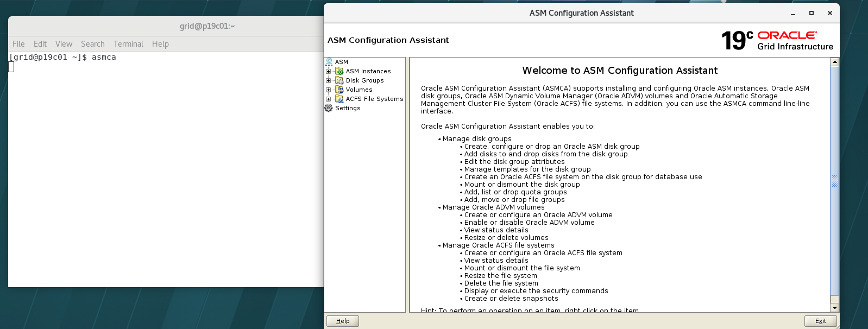Click the Oracle 19c Grid Infrastructure logo
Image resolution: width=868 pixels, height=329 pixels.
tap(777, 40)
